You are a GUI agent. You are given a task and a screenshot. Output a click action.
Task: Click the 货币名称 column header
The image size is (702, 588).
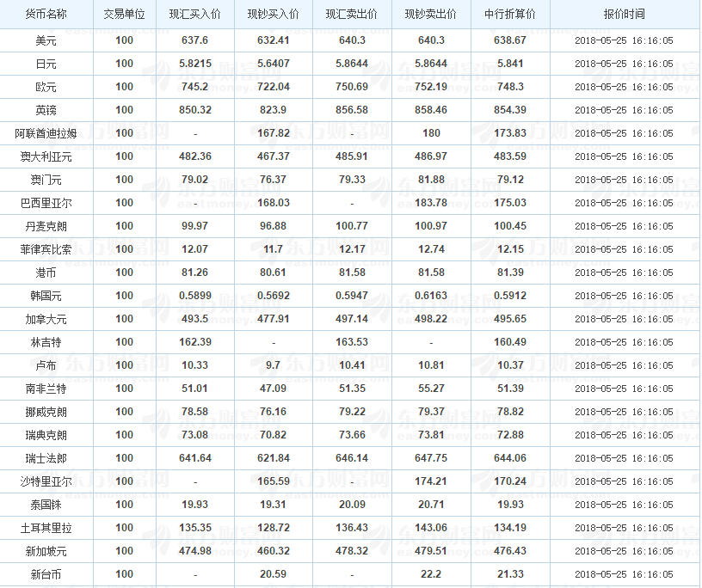click(46, 15)
